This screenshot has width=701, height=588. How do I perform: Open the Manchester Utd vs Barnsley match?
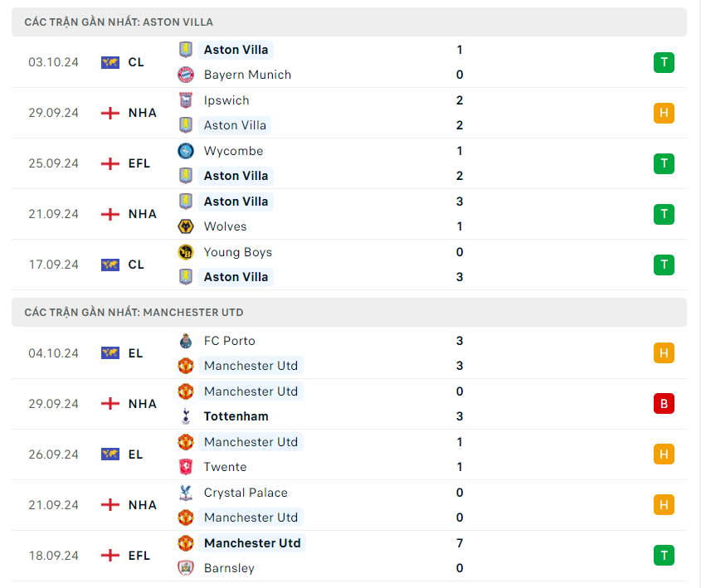[348, 556]
